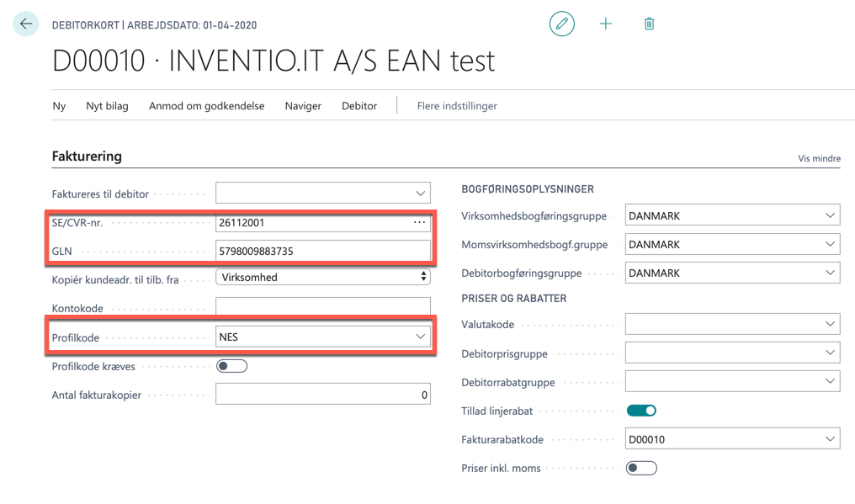Click the pencil edit icon
855x504 pixels.
pos(561,24)
